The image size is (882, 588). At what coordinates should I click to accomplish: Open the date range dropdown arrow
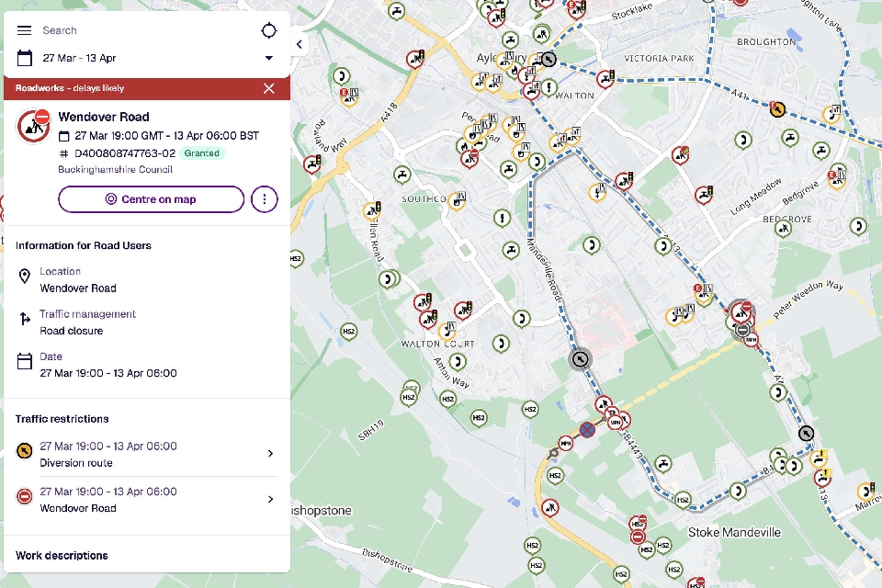coord(268,59)
